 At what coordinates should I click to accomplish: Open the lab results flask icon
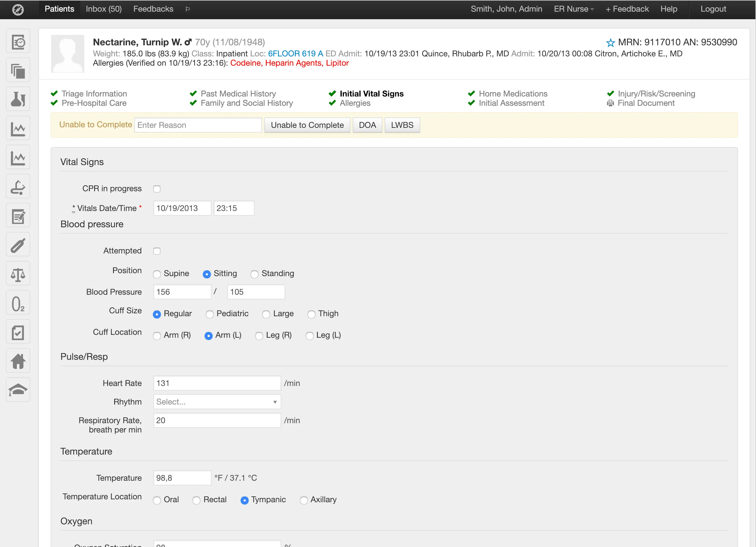tap(18, 99)
